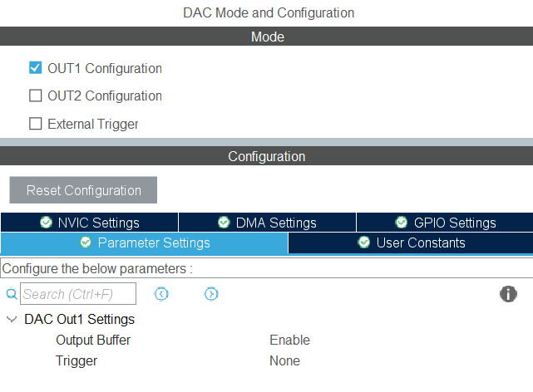Switch to DMA Settings tab
The height and width of the screenshot is (392, 533).
267,223
